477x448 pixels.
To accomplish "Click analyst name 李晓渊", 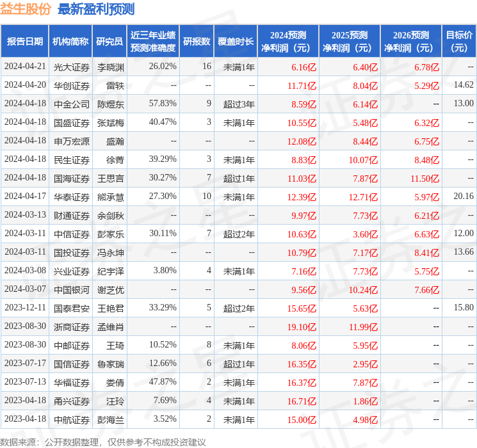I will (111, 67).
